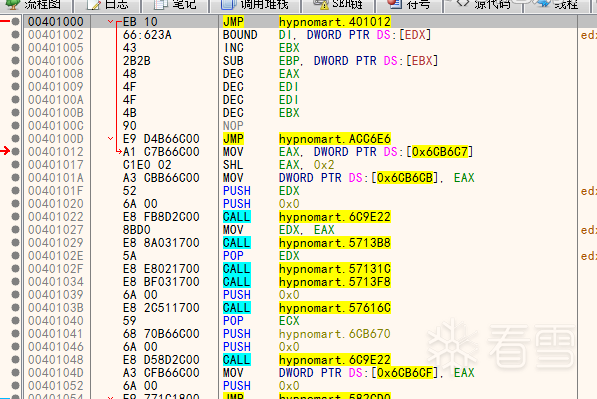This screenshot has height=399, width=597.
Task: Toggle breakpoint dot at address 00401041
Action: point(15,334)
